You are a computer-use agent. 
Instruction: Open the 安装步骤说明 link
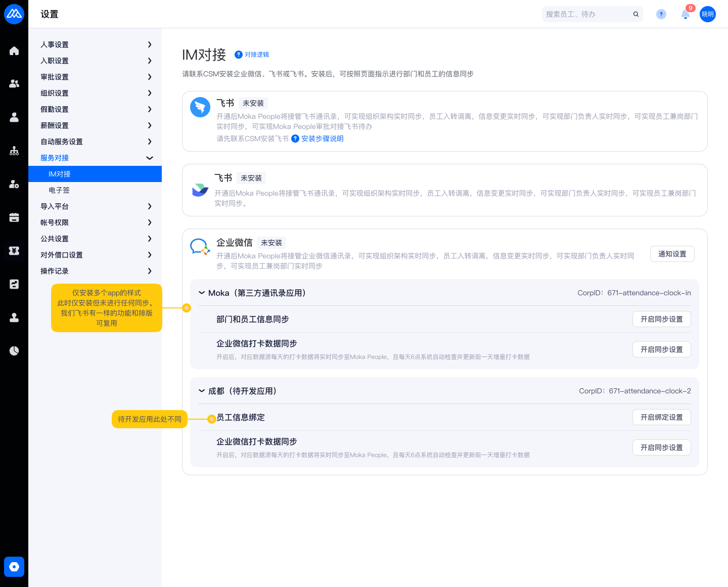pos(322,139)
